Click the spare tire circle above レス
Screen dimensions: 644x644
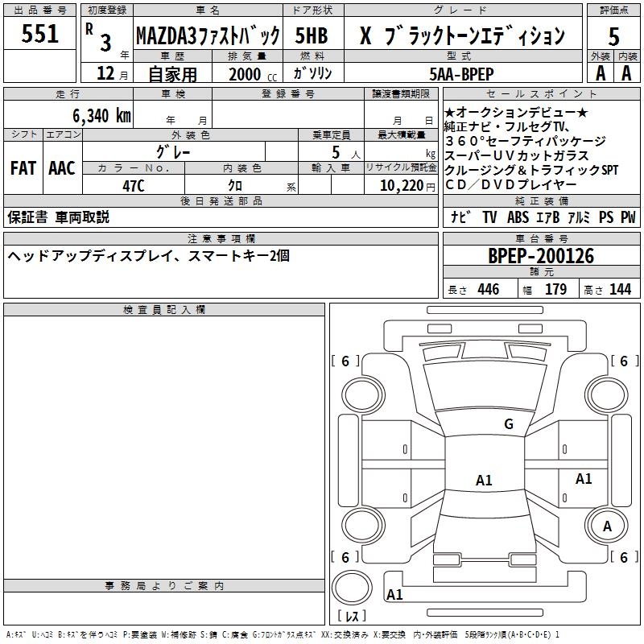pyautogui.click(x=352, y=587)
